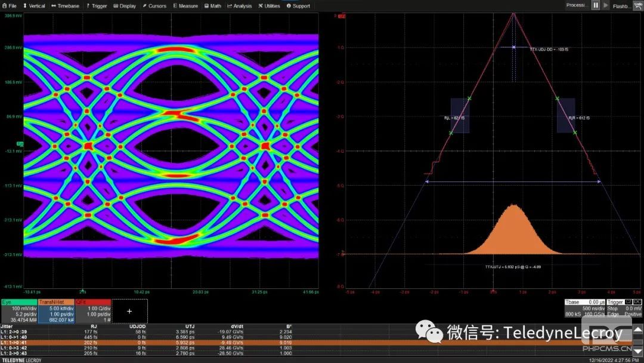The width and height of the screenshot is (644, 363).
Task: Click the RjR annotation label on plot
Action: [579, 118]
